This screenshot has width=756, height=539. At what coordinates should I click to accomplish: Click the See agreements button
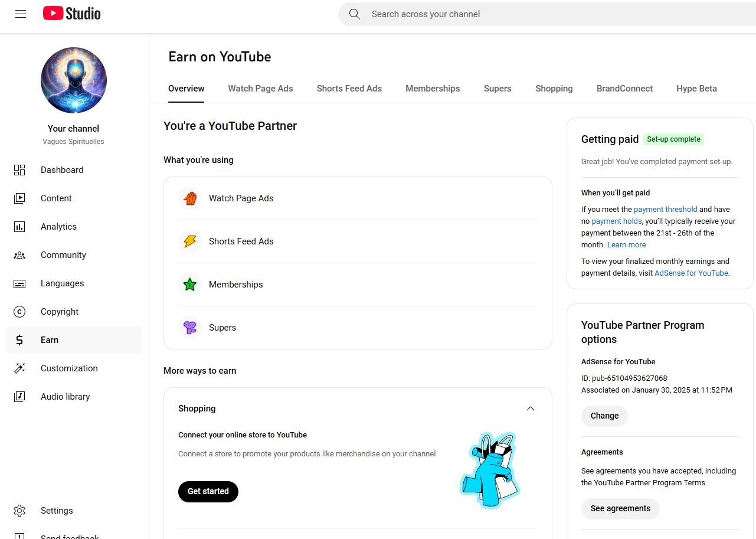click(x=620, y=508)
